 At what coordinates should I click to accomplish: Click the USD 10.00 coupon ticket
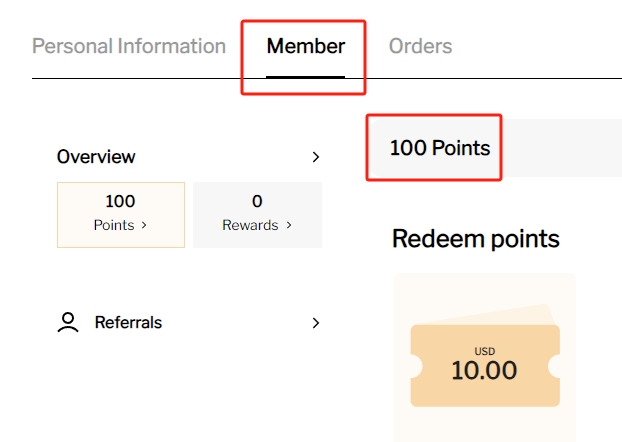pyautogui.click(x=484, y=365)
